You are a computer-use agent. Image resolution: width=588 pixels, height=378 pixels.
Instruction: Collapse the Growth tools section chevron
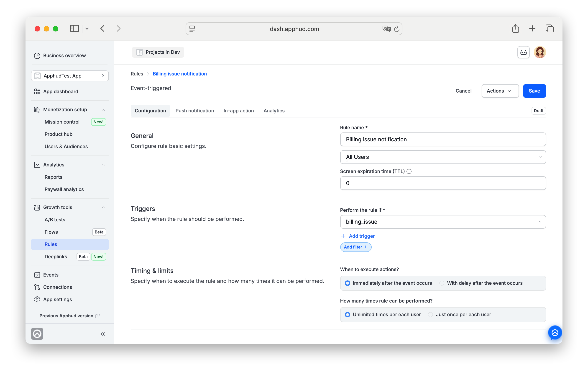(103, 208)
